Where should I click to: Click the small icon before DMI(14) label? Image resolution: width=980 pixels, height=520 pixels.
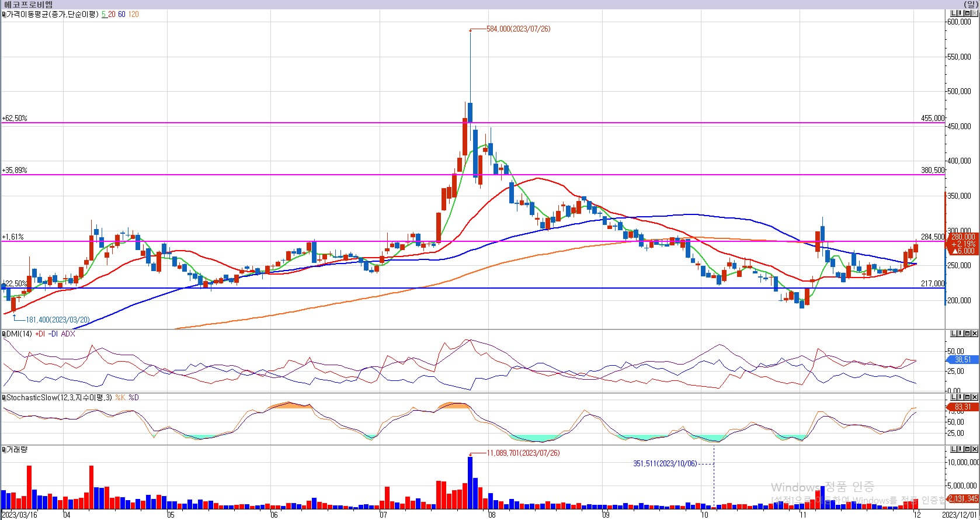click(x=4, y=334)
